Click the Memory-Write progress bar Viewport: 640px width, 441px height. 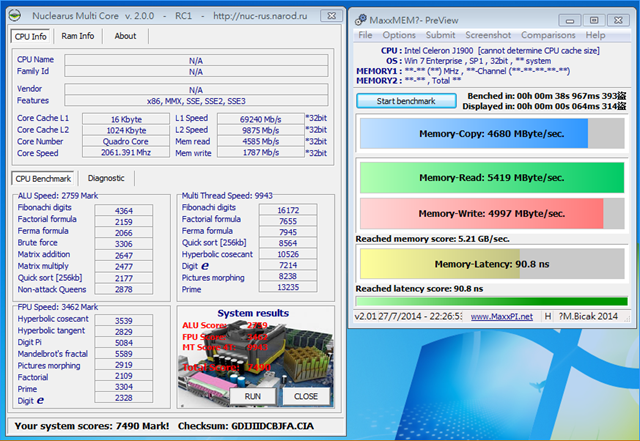(x=492, y=214)
